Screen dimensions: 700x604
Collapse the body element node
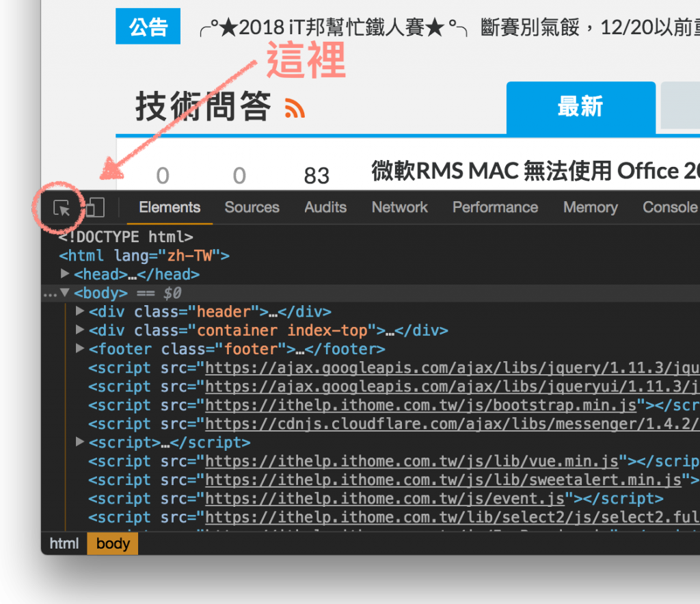65,292
